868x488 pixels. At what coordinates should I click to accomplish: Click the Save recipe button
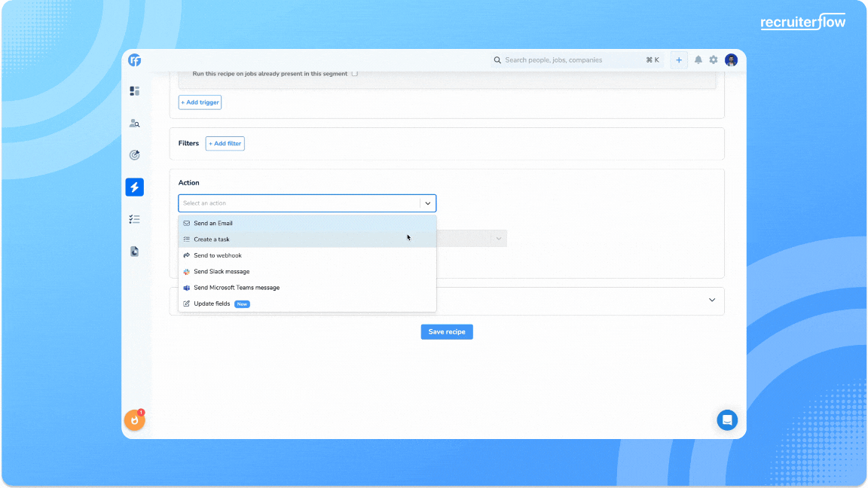(447, 332)
